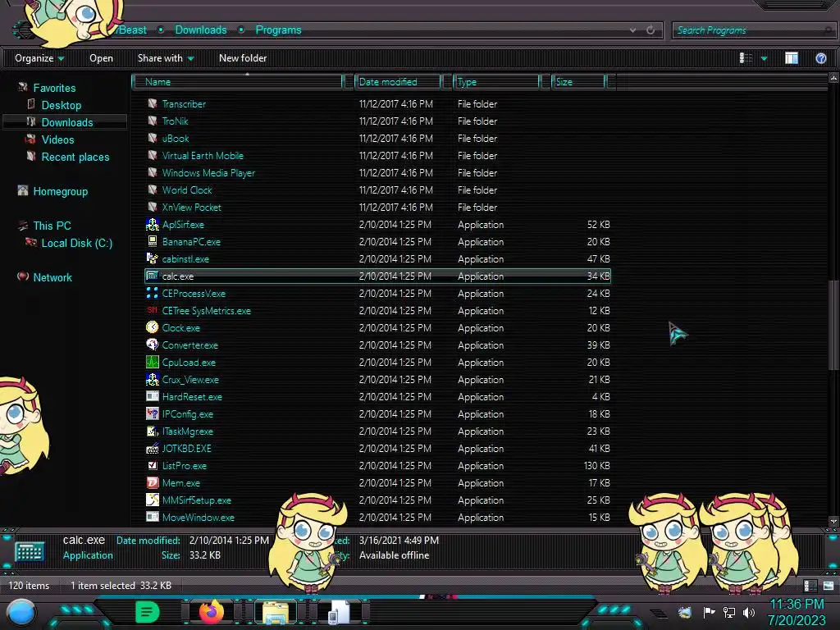Click the calc.exe calculator file icon
The height and width of the screenshot is (630, 840).
tap(152, 276)
